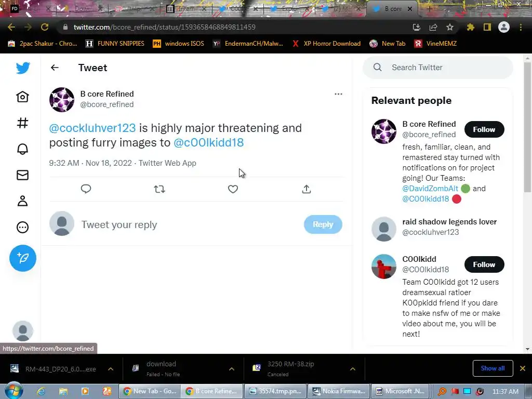The height and width of the screenshot is (399, 532).
Task: Open account avatar at sidebar bottom
Action: 23,330
